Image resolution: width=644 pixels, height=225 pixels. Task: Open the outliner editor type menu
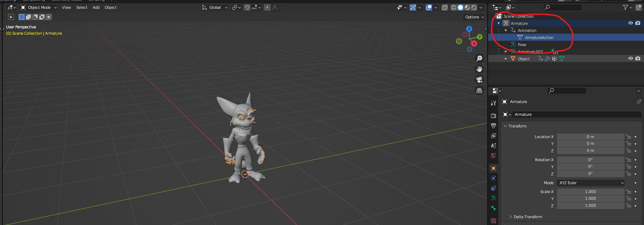497,7
